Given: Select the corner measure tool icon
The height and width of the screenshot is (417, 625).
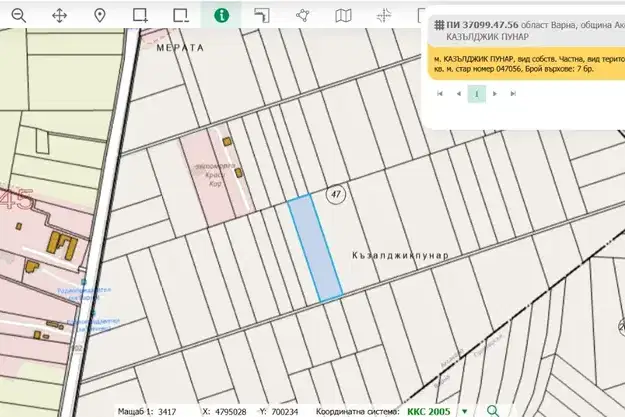Looking at the screenshot, I should 262,16.
